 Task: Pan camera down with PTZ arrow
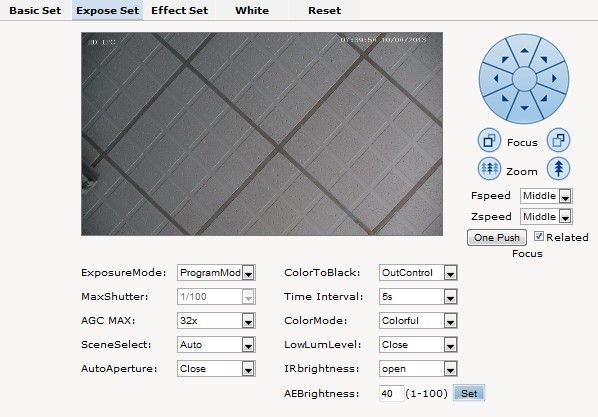click(x=524, y=108)
